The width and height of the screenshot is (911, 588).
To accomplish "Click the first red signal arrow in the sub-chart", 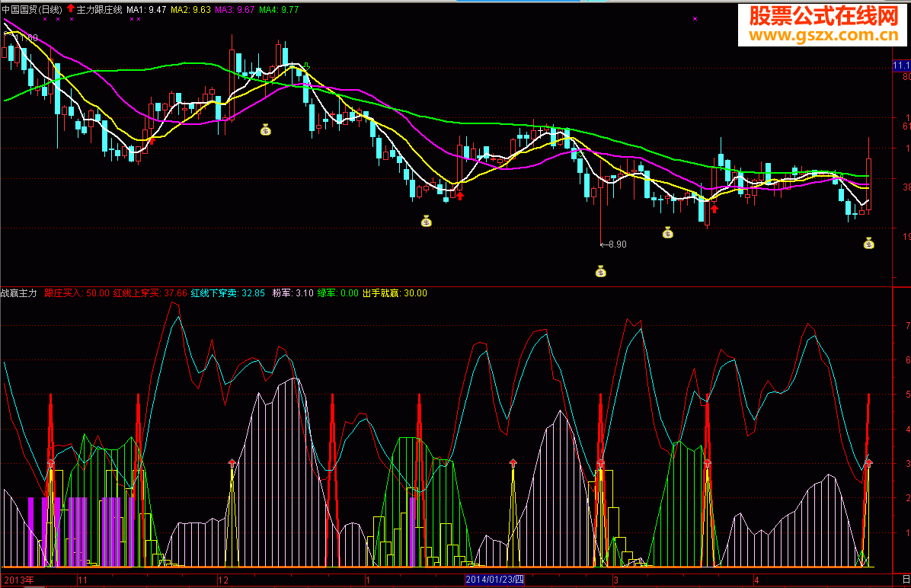I will (x=50, y=463).
